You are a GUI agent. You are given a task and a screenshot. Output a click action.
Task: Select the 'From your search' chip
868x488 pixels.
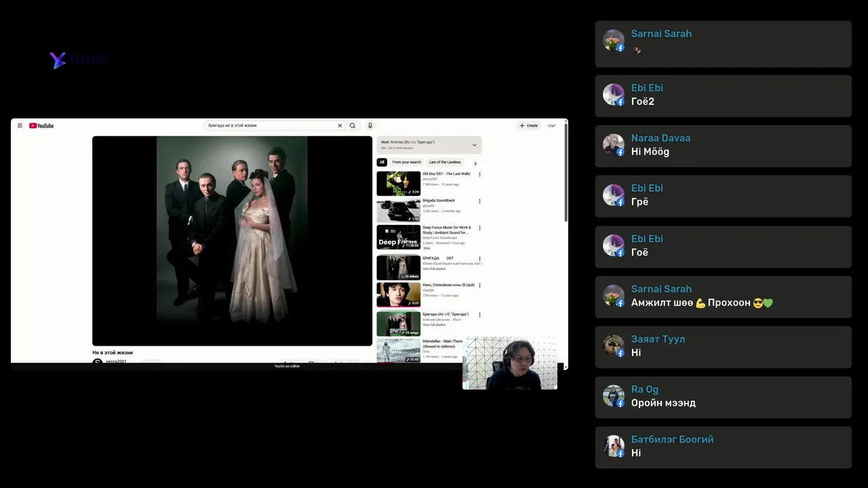(406, 162)
